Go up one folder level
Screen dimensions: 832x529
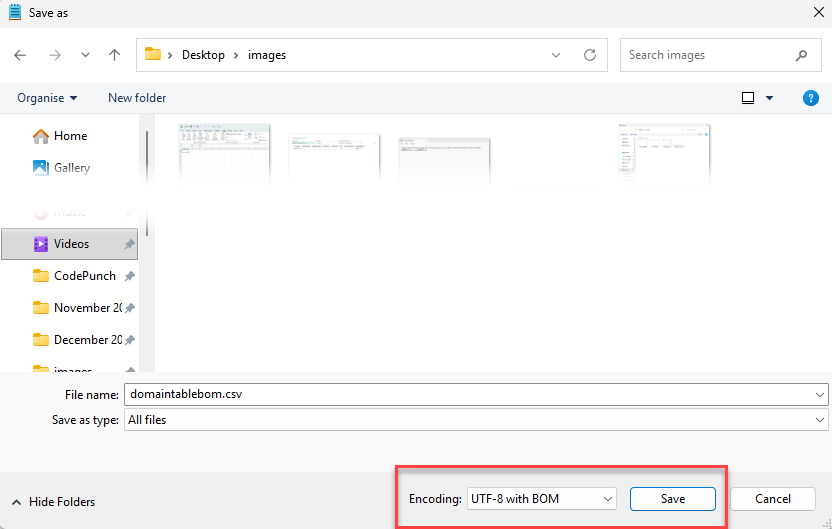pyautogui.click(x=115, y=55)
